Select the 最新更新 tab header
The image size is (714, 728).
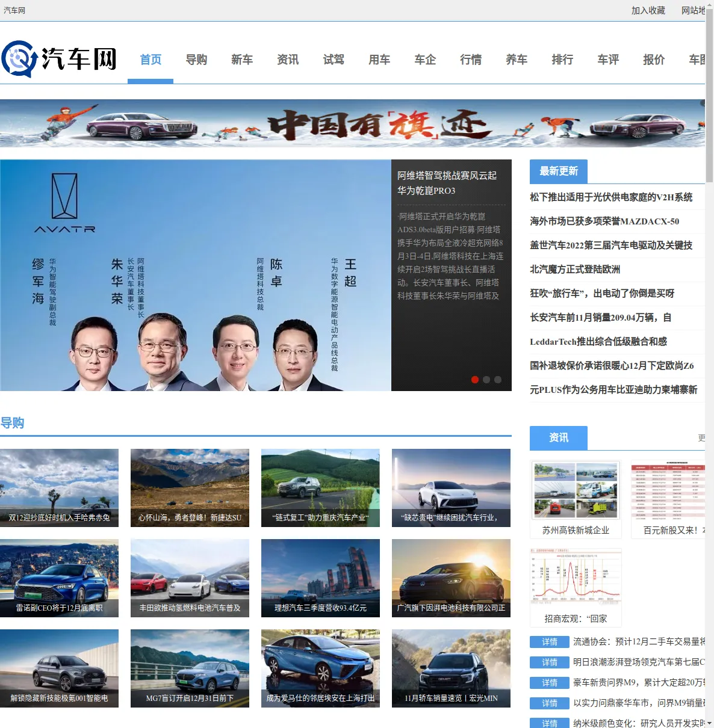coord(559,171)
